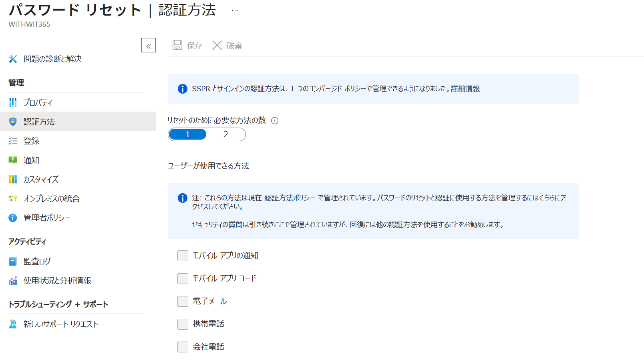Image resolution: width=644 pixels, height=362 pixels.
Task: Open the 詳細情報 link in the banner
Action: click(x=465, y=88)
